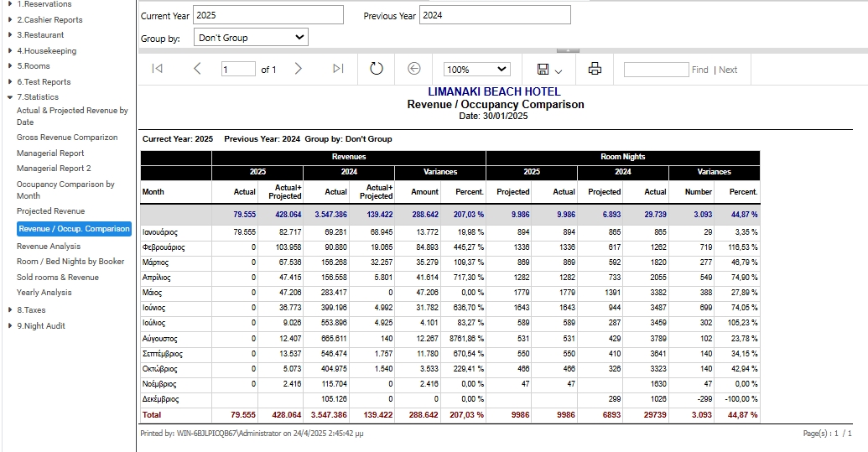Click the 283.417 Μάιος 2024 actual cell

pos(335,292)
